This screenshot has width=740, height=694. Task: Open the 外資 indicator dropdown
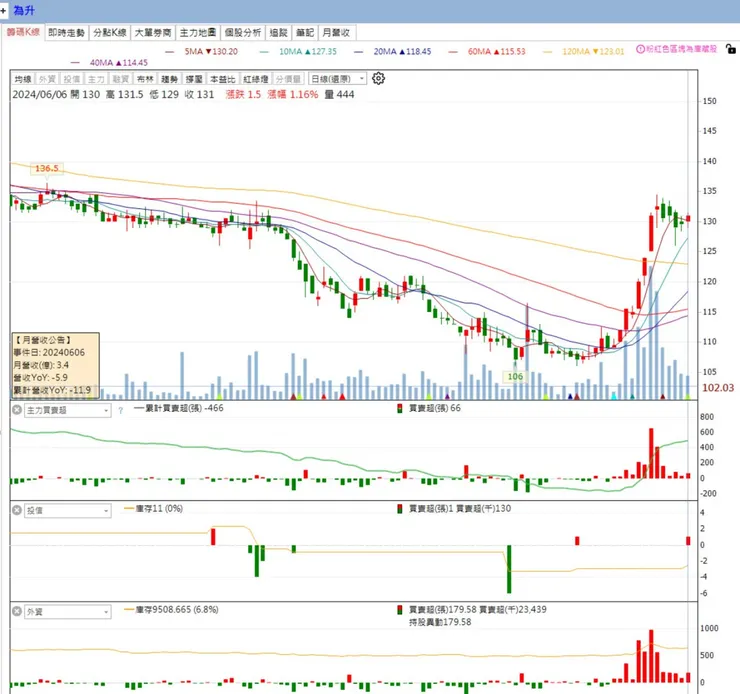[x=67, y=612]
